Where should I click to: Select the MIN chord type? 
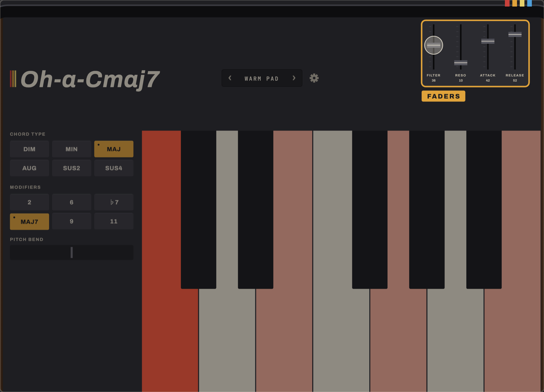(x=71, y=149)
